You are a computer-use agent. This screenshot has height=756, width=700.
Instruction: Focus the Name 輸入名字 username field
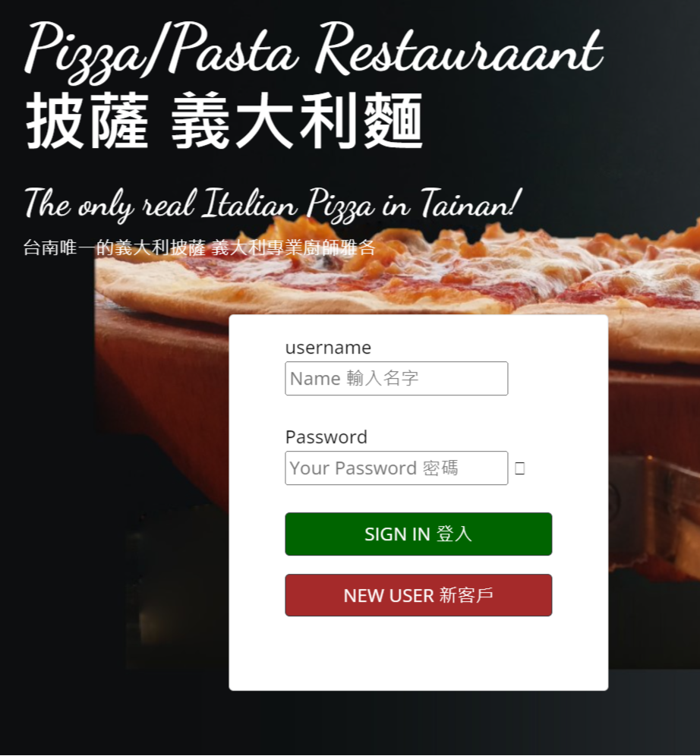pos(396,379)
